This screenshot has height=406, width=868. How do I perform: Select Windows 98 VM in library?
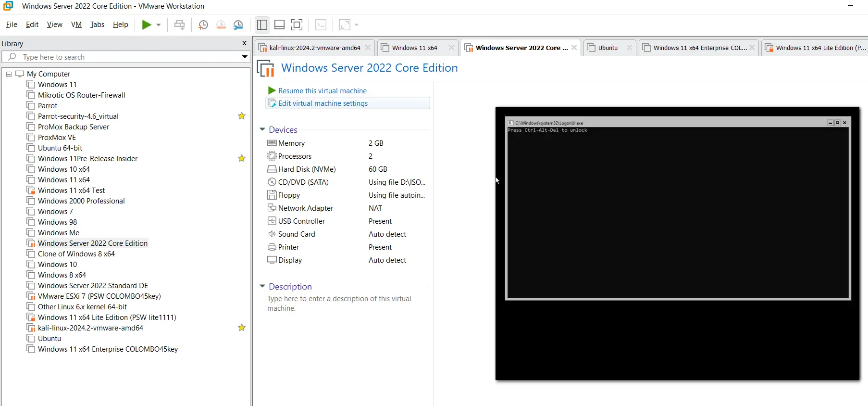(x=57, y=222)
